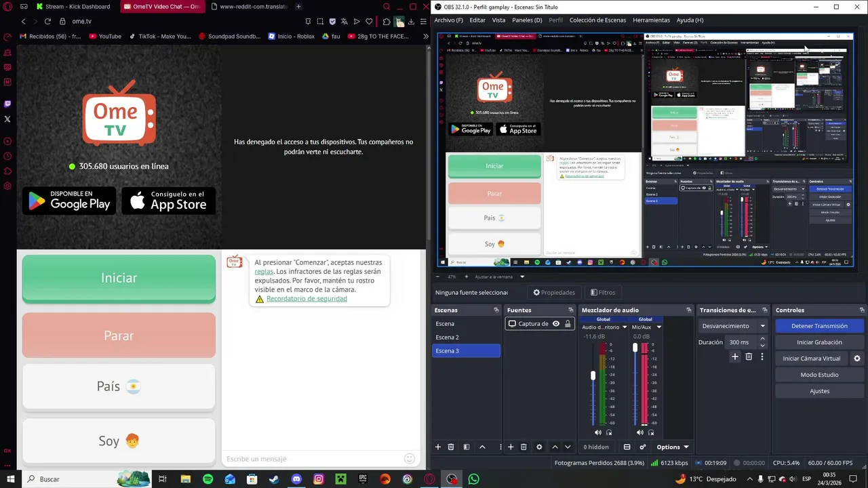The image size is (868, 488).
Task: Undock the Mezclador de audio panel
Action: pyautogui.click(x=689, y=310)
